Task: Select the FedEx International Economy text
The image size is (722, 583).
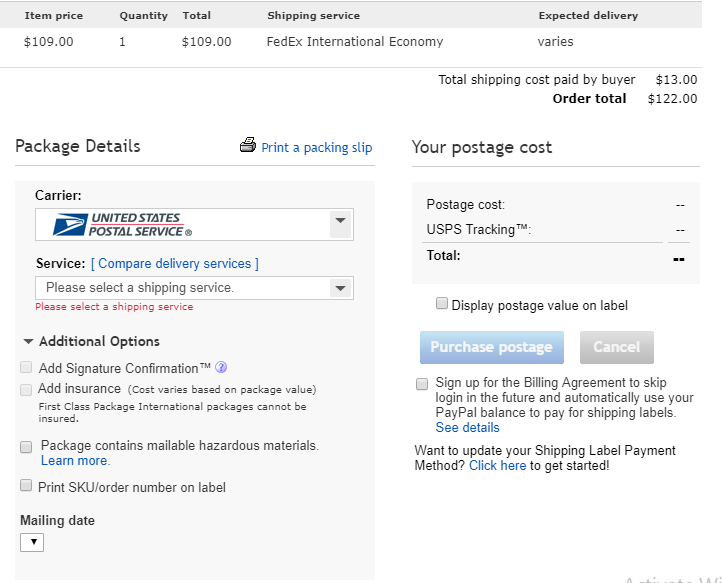Action: click(355, 42)
